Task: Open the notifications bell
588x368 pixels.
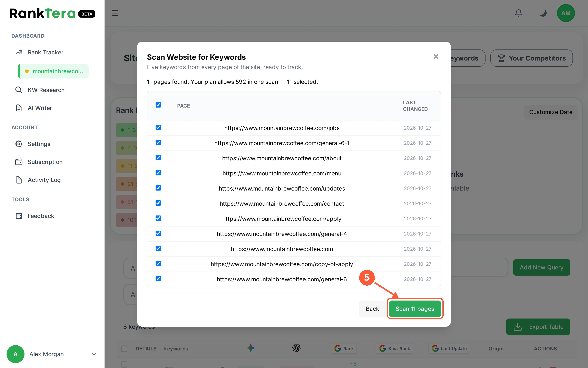Action: pyautogui.click(x=518, y=13)
